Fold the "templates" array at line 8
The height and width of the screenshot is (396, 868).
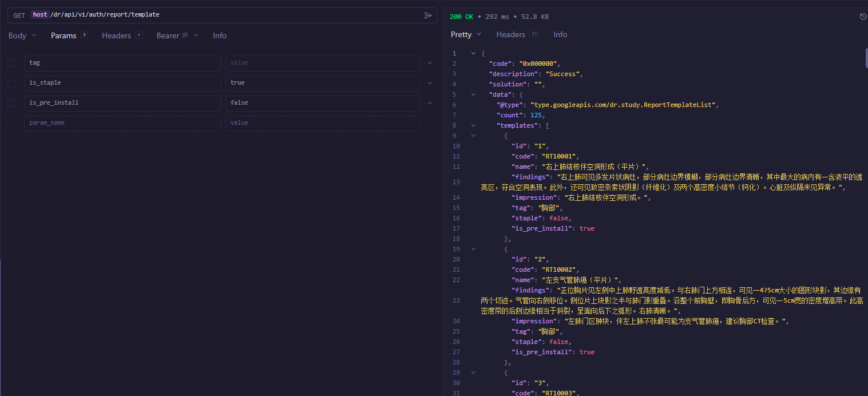point(473,125)
